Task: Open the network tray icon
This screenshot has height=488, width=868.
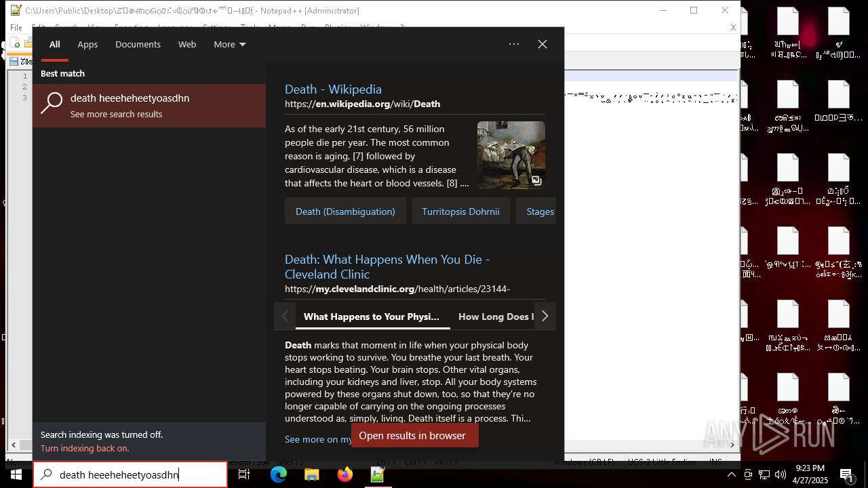Action: point(764,474)
